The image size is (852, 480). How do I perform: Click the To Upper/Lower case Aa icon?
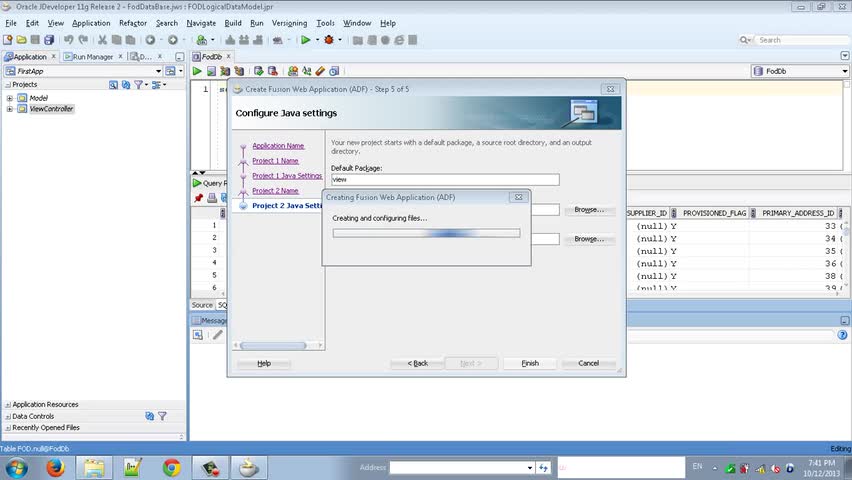coord(306,71)
